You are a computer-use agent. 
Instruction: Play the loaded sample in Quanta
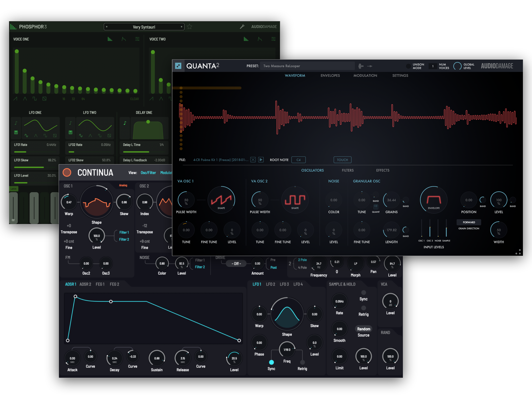click(261, 160)
